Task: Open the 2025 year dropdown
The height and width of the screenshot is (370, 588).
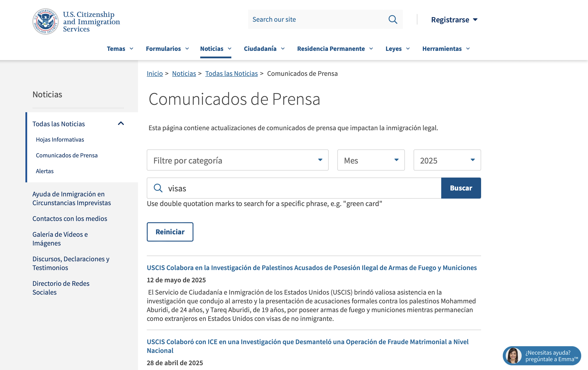Action: [x=447, y=160]
